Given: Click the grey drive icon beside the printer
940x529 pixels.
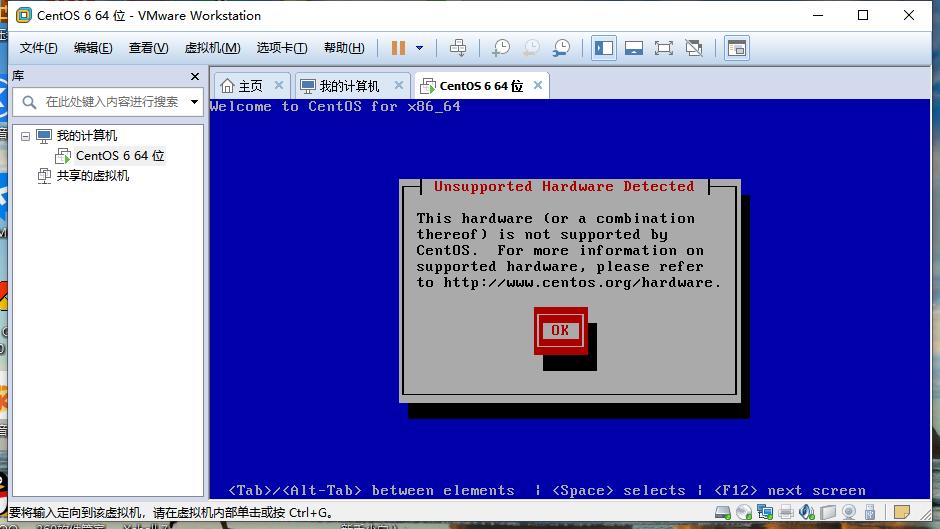Looking at the screenshot, I should [828, 512].
